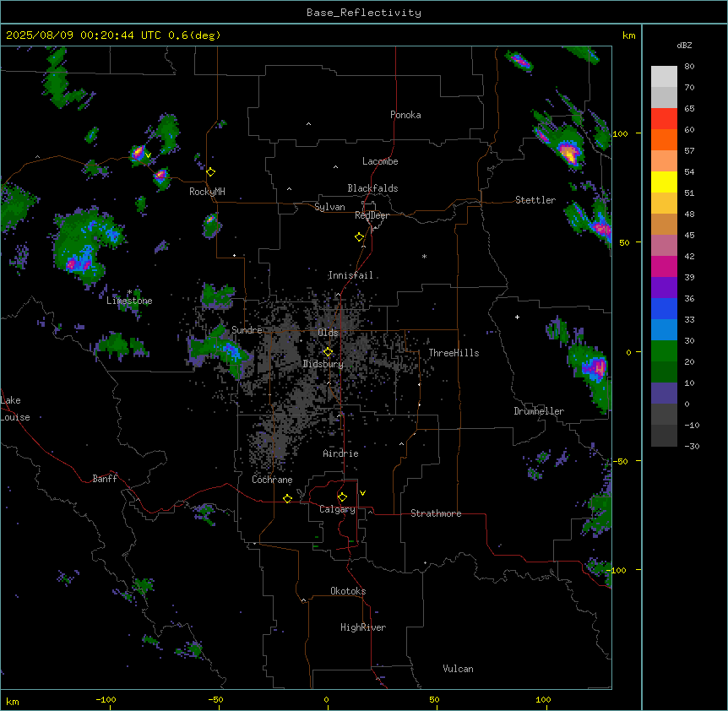This screenshot has width=728, height=711.
Task: Click the Didsbury town label
Action: tap(323, 364)
